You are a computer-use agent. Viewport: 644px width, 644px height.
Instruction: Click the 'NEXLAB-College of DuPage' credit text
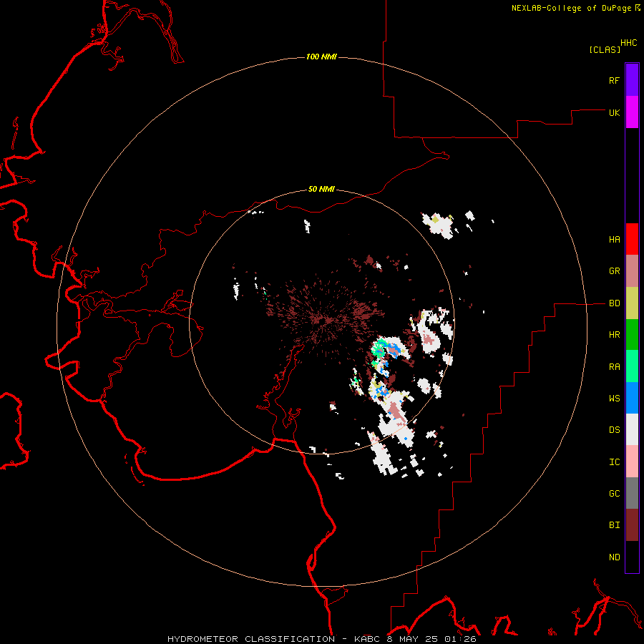tap(571, 8)
